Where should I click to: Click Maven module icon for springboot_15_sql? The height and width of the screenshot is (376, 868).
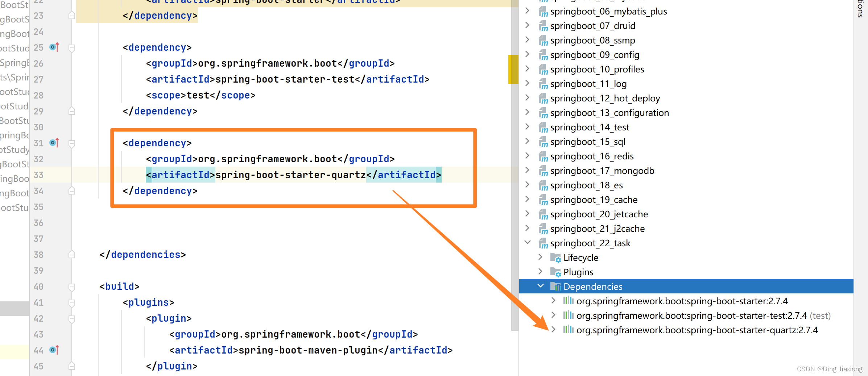coord(543,142)
